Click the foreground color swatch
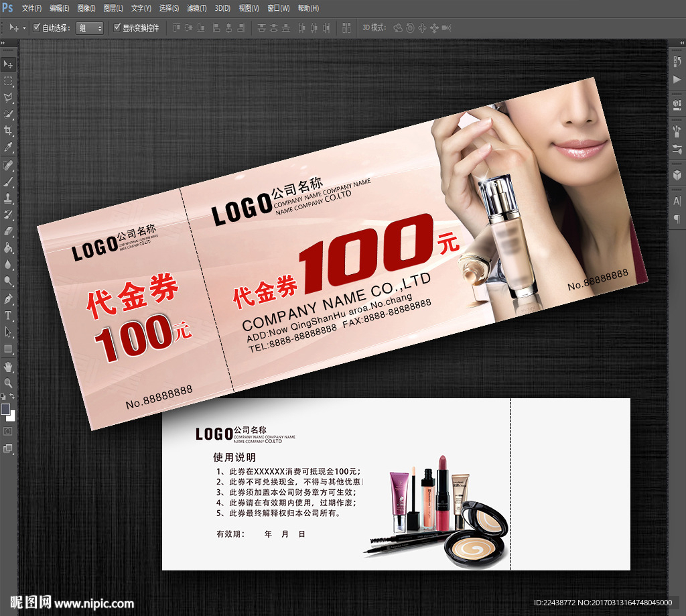This screenshot has width=686, height=616. [5, 409]
